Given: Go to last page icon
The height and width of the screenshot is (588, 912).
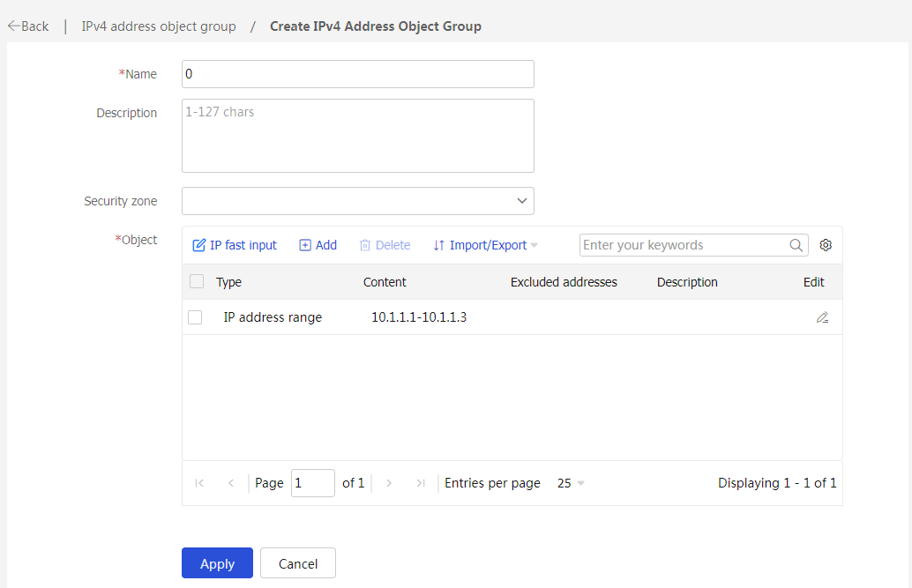Looking at the screenshot, I should tap(421, 483).
